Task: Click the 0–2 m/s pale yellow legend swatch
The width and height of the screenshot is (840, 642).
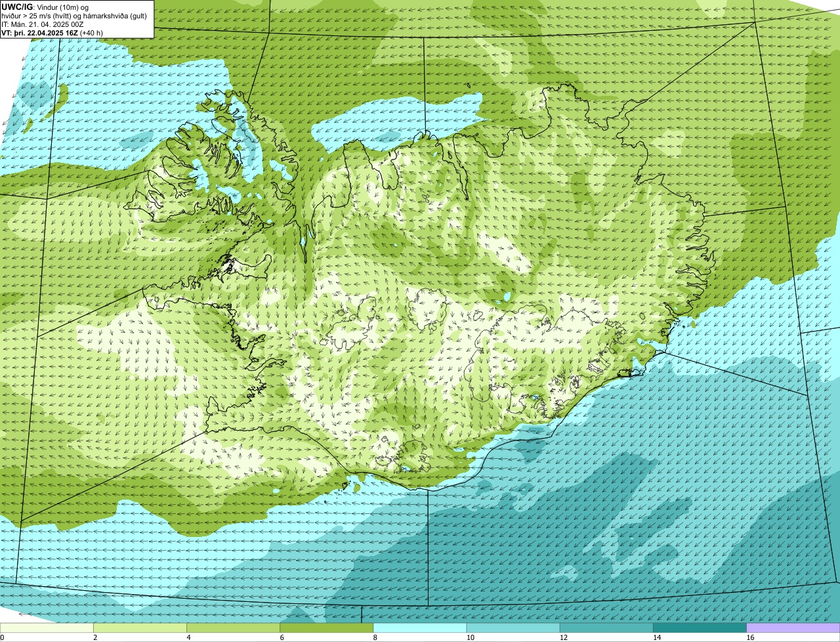Action: tap(47, 628)
